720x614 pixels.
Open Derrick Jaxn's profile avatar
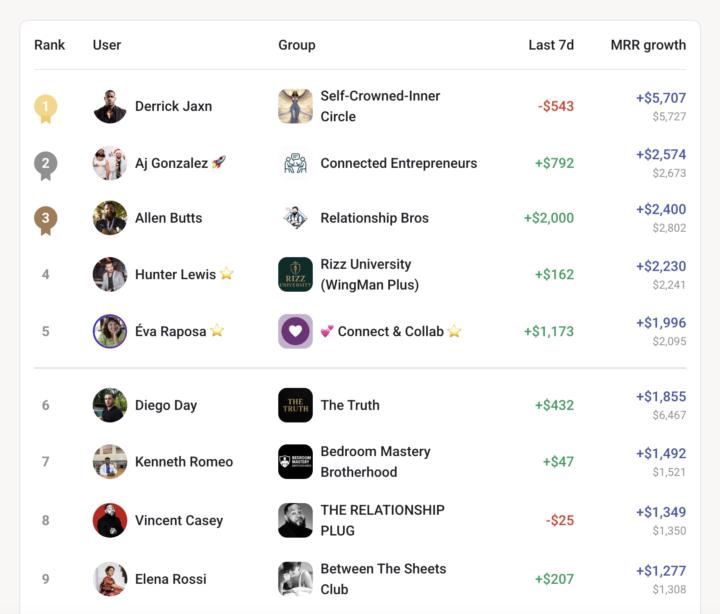click(x=110, y=106)
